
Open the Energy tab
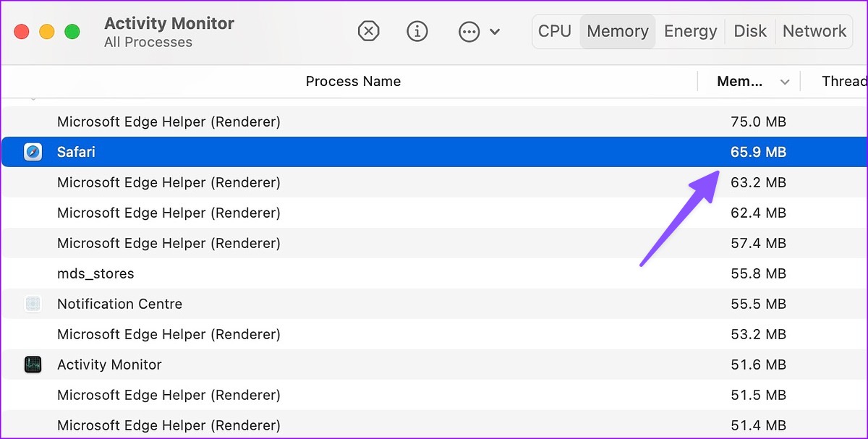point(690,31)
